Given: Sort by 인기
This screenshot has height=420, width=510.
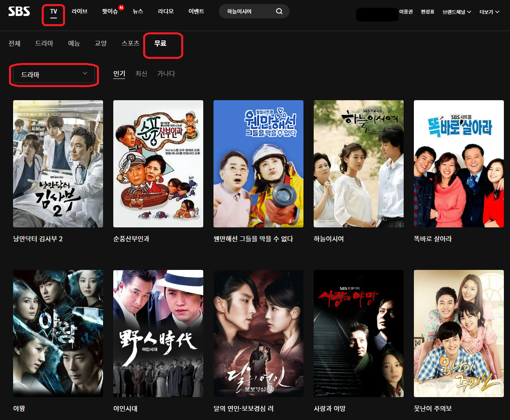Looking at the screenshot, I should pyautogui.click(x=119, y=74).
